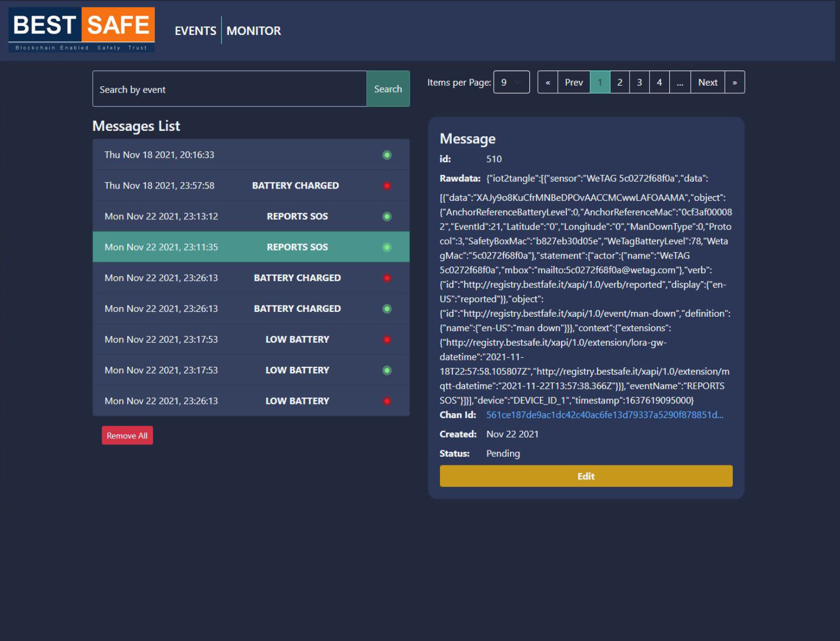Viewport: 840px width, 641px height.
Task: Select LOW BATTERY message with green status
Action: pos(251,371)
